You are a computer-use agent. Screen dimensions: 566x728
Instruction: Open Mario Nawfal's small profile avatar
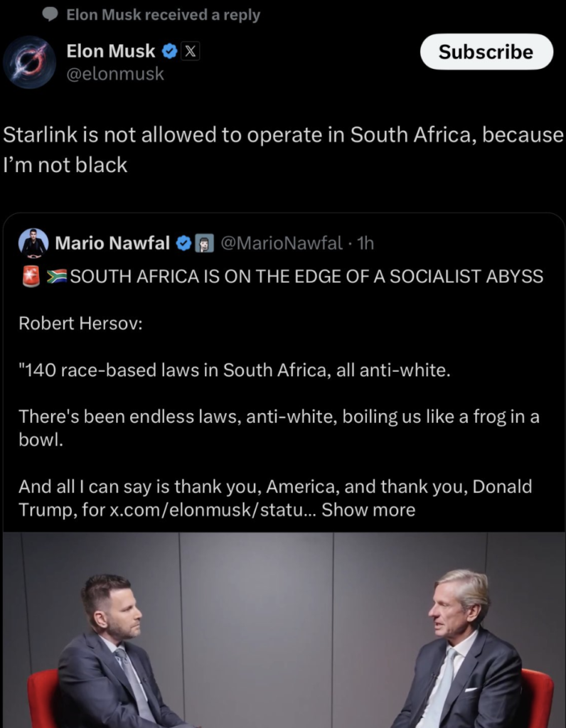coord(33,243)
